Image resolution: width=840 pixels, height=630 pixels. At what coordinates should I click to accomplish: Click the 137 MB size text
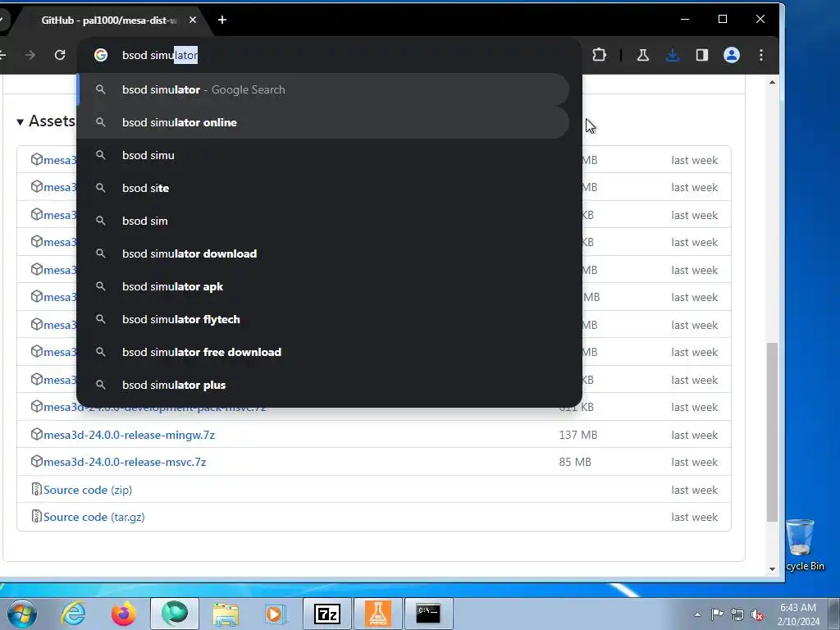[578, 435]
